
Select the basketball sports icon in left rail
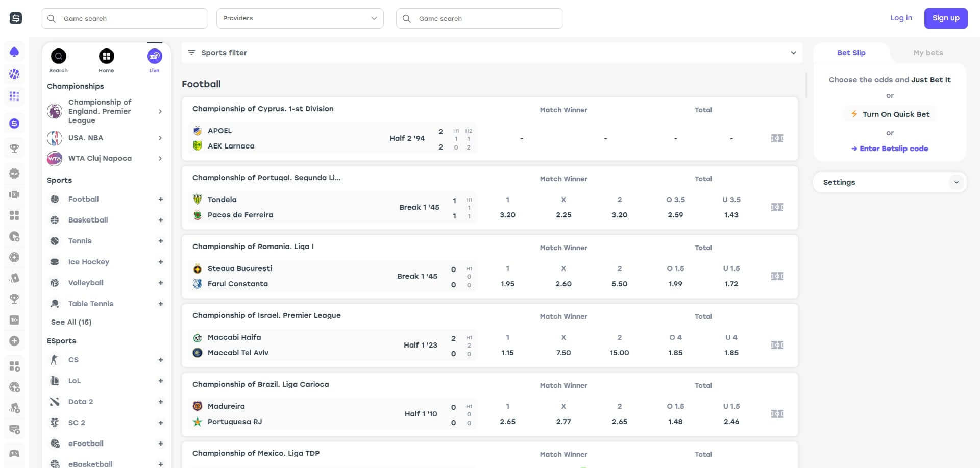tap(14, 74)
